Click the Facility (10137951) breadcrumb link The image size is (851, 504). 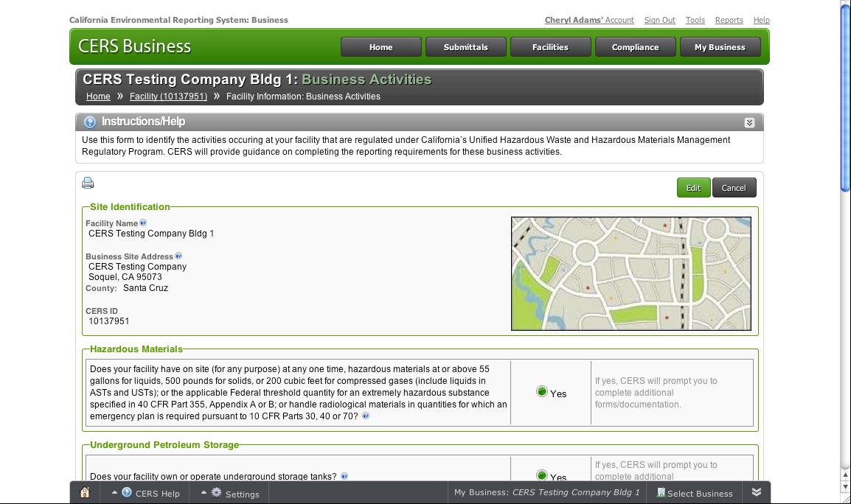point(168,97)
